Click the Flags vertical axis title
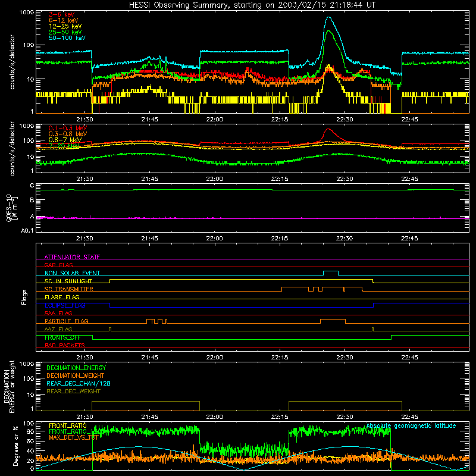476x476 pixels. click(x=24, y=297)
